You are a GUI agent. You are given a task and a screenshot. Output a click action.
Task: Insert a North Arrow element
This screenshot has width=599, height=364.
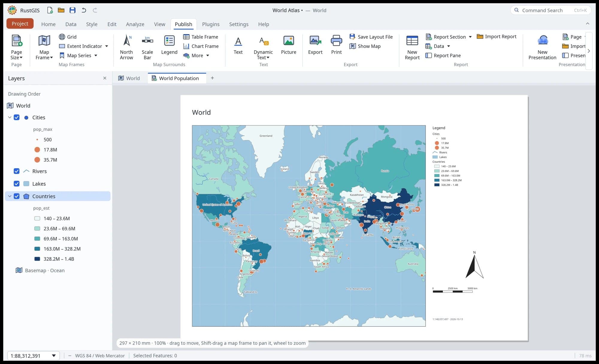126,47
